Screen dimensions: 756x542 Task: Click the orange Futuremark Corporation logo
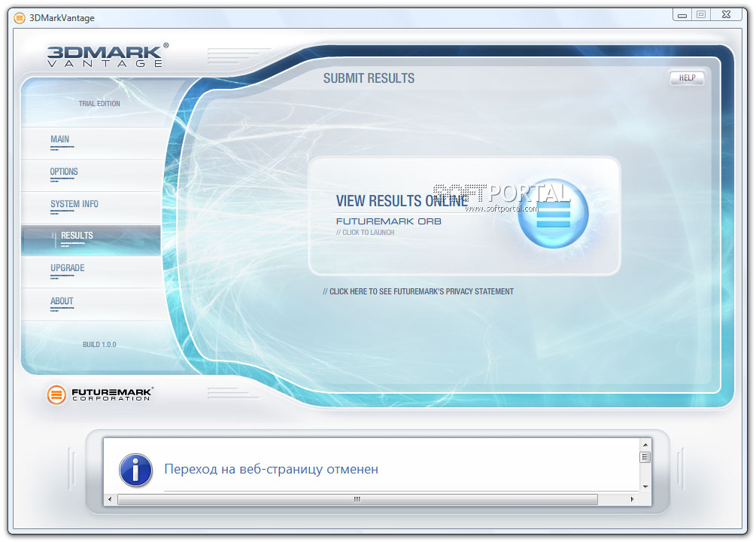pos(100,394)
